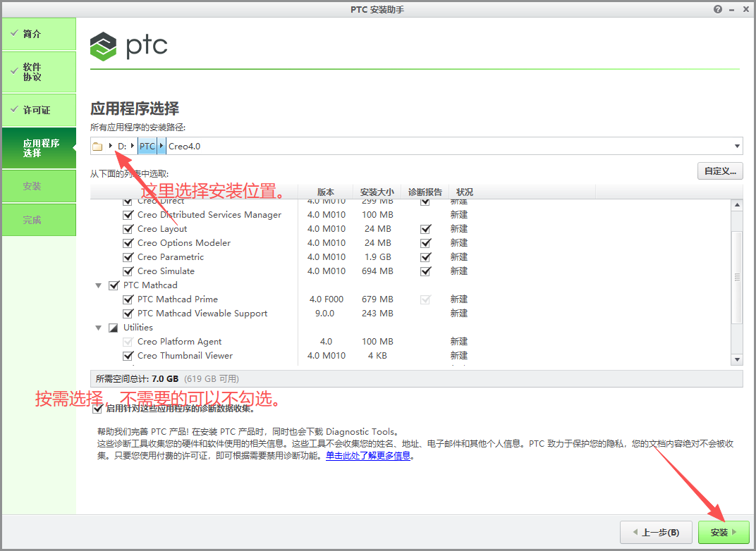Screen dimensions: 756x551
Task: Click the checkmark beside 许可证 step
Action: coord(16,110)
